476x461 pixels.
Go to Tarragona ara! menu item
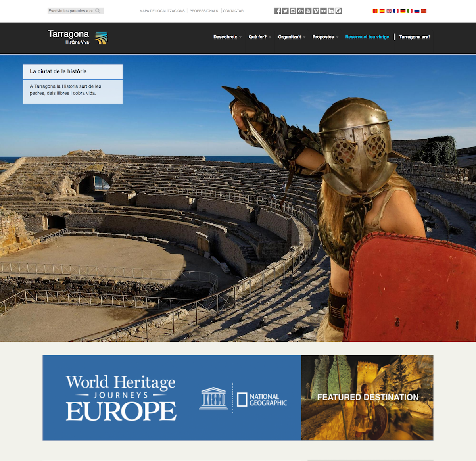414,37
